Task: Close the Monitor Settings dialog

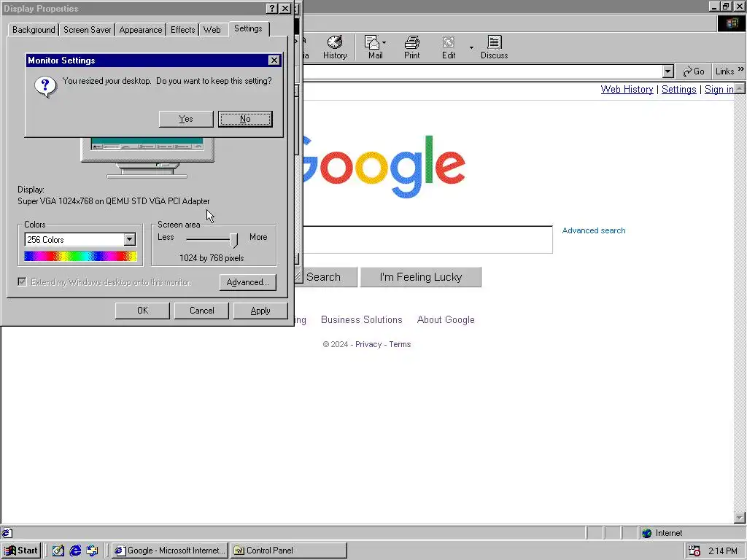Action: point(274,60)
